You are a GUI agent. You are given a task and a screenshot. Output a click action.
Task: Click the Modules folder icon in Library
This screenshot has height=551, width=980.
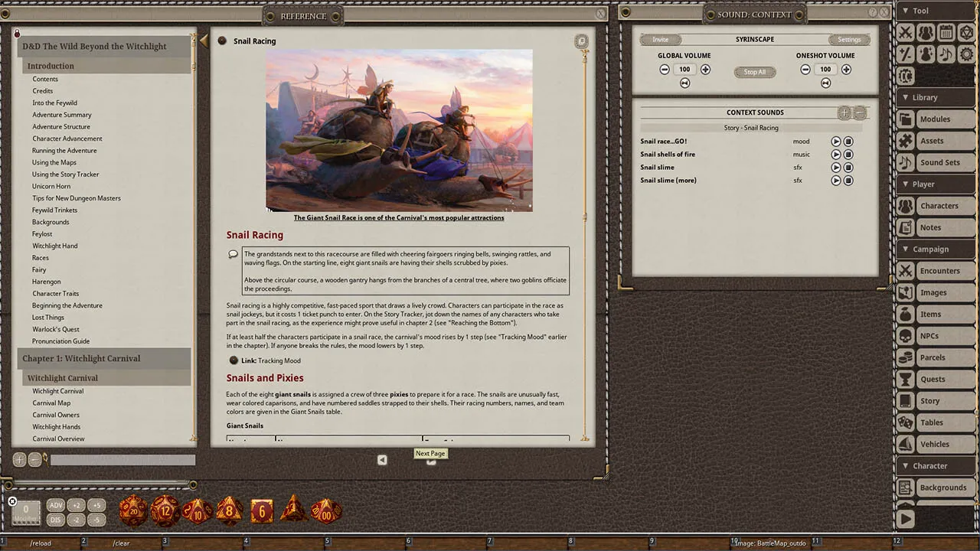click(x=906, y=119)
